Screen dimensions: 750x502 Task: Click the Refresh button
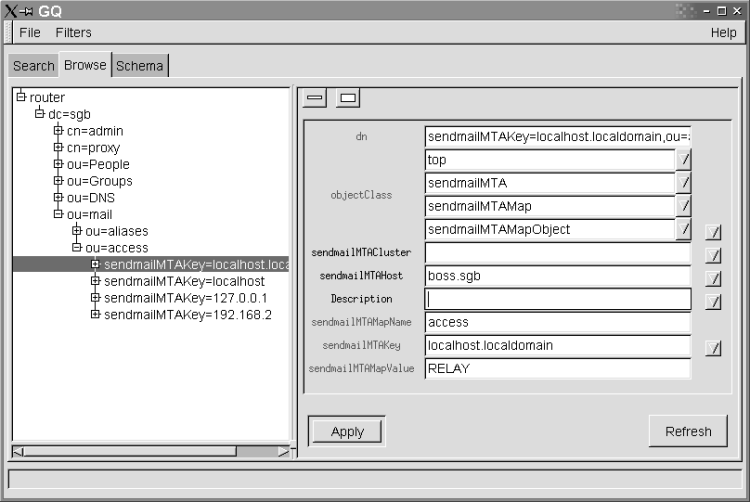click(688, 431)
